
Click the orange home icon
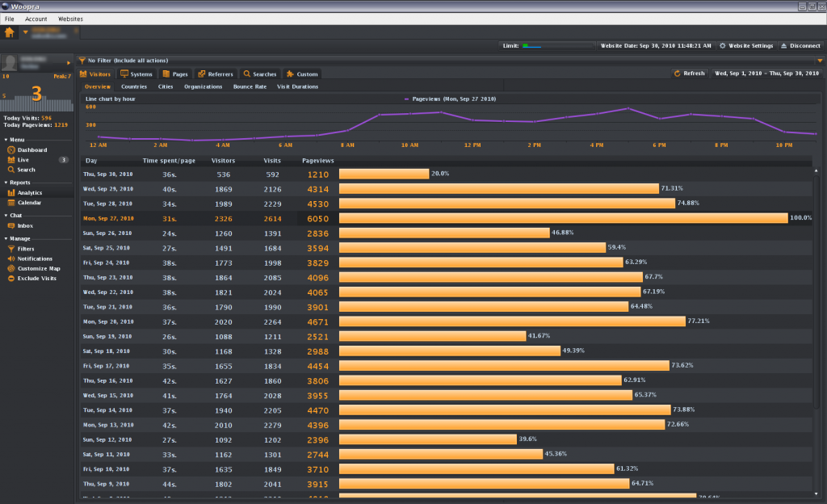click(x=10, y=32)
